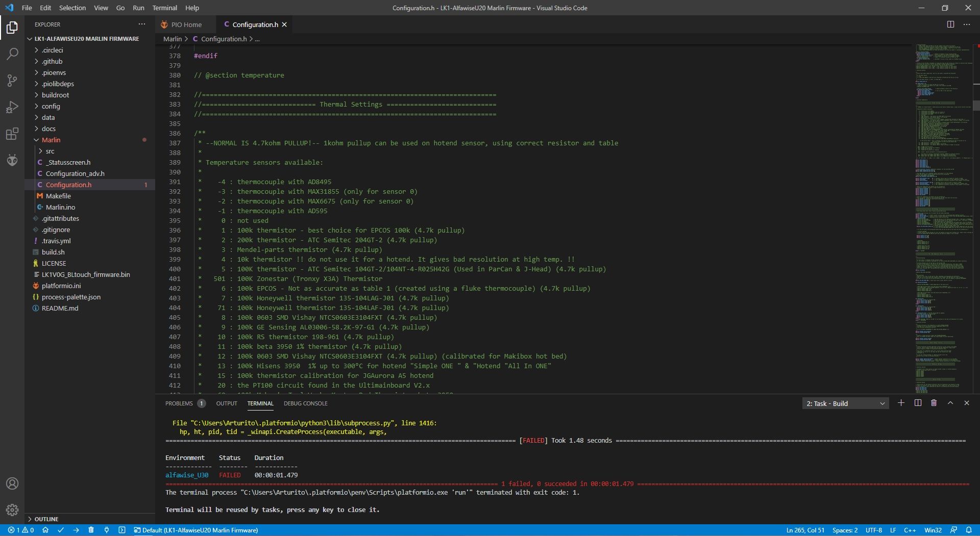This screenshot has width=980, height=536.
Task: Kill terminal with trash icon
Action: pyautogui.click(x=934, y=403)
